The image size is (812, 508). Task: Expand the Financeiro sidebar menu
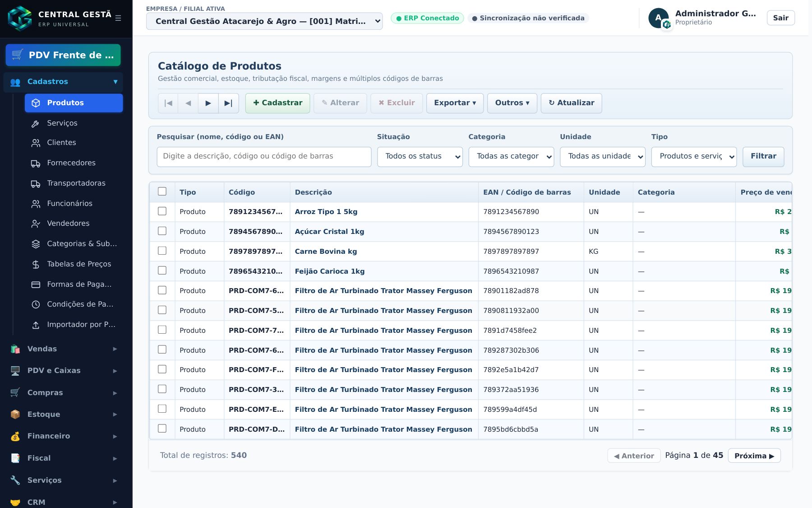coord(63,436)
